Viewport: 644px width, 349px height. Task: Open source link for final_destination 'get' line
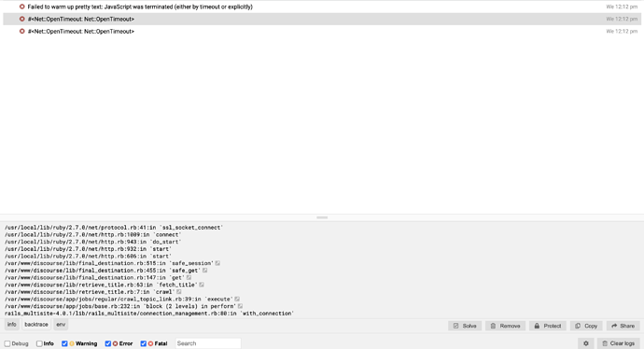pos(189,277)
